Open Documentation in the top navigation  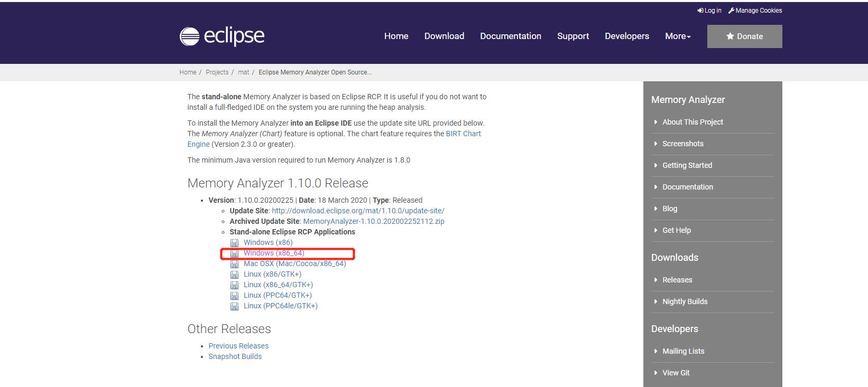point(511,36)
